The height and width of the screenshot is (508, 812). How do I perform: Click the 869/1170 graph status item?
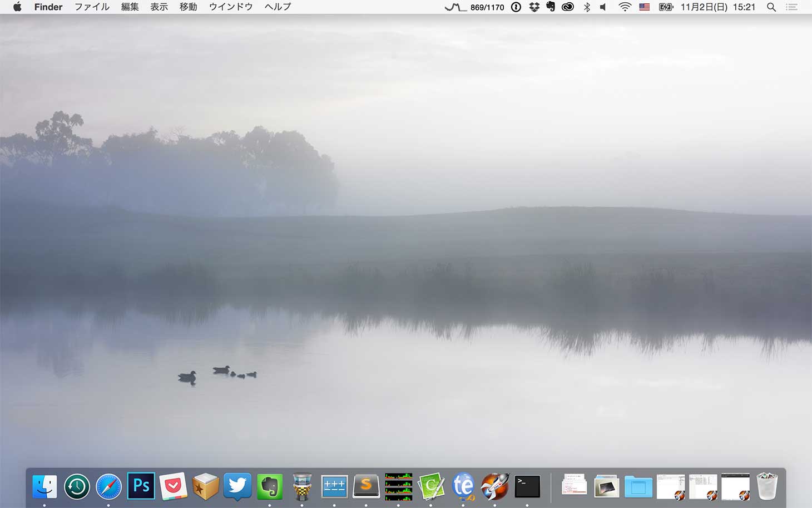tap(474, 7)
